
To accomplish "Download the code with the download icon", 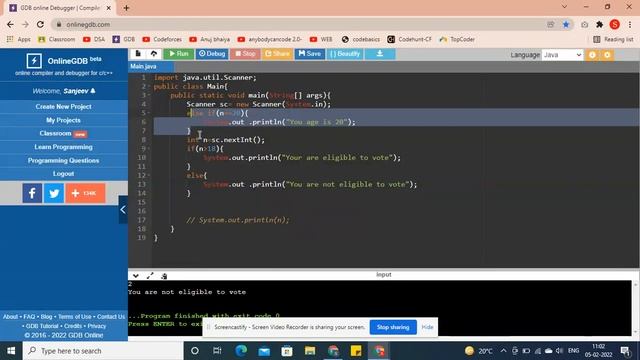I will pos(380,54).
